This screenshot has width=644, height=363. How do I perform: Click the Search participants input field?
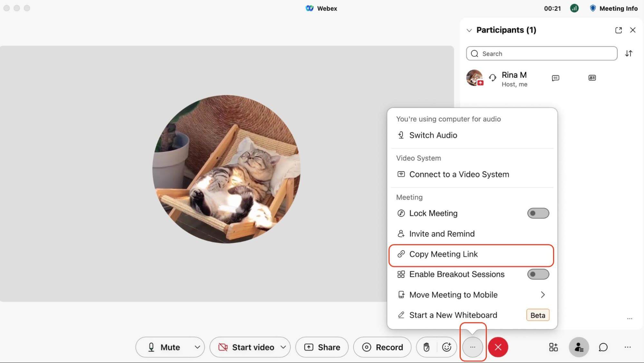click(541, 54)
